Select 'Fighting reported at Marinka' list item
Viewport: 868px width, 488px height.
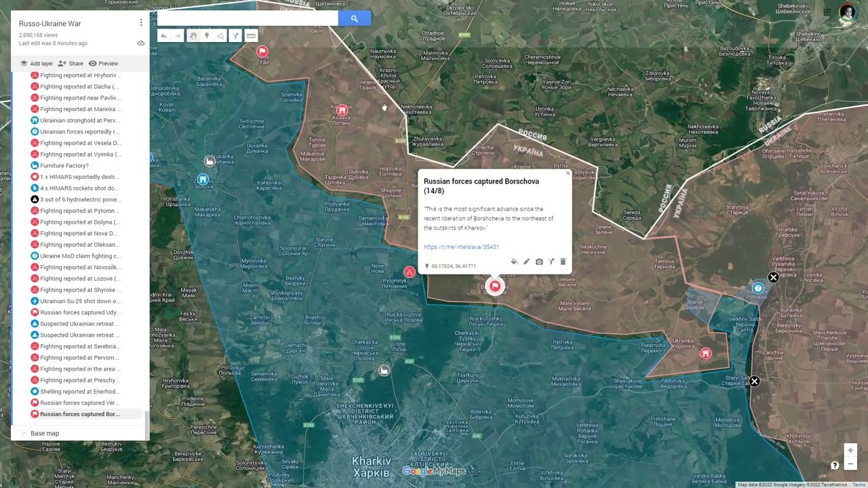click(x=78, y=109)
